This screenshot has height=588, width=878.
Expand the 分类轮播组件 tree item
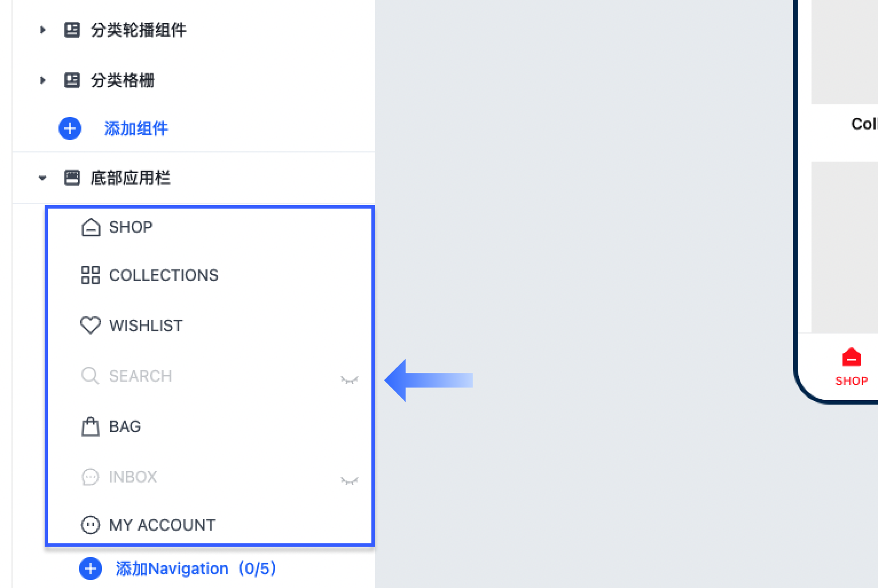click(x=42, y=30)
